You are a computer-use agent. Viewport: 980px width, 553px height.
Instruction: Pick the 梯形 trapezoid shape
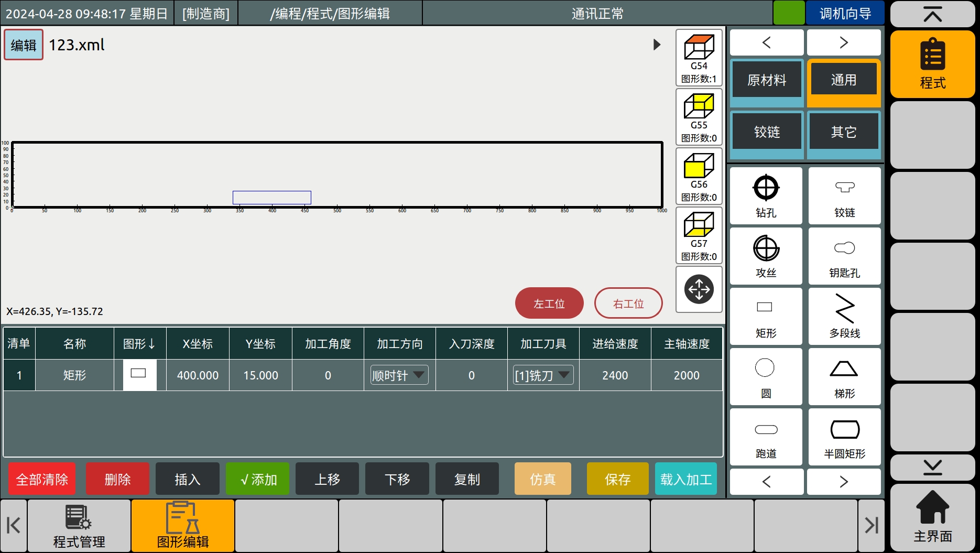[x=844, y=376]
